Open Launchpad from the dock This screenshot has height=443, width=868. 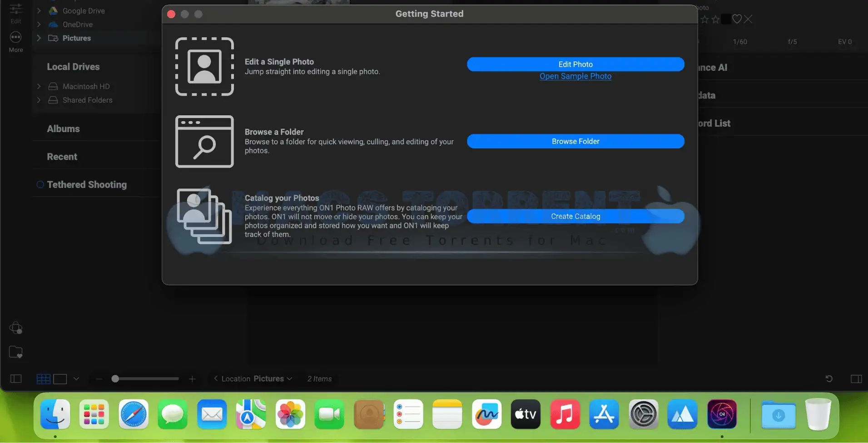94,414
